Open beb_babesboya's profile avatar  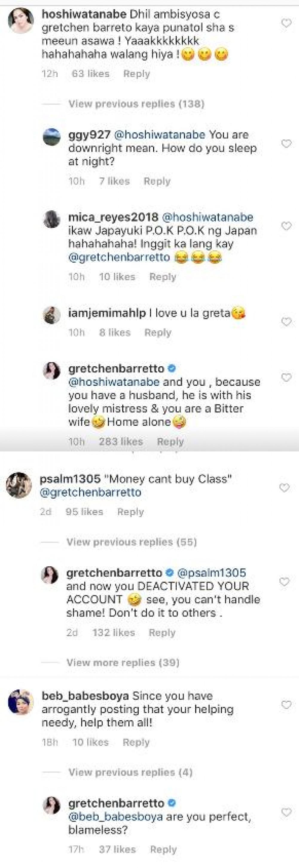tap(21, 702)
